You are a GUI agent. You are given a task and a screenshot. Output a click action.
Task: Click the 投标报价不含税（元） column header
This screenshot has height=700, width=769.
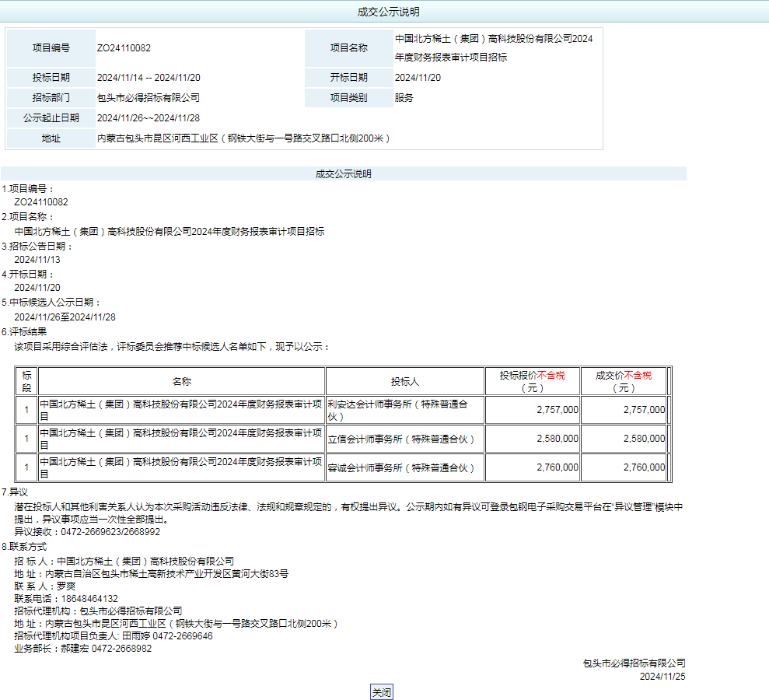pyautogui.click(x=532, y=382)
